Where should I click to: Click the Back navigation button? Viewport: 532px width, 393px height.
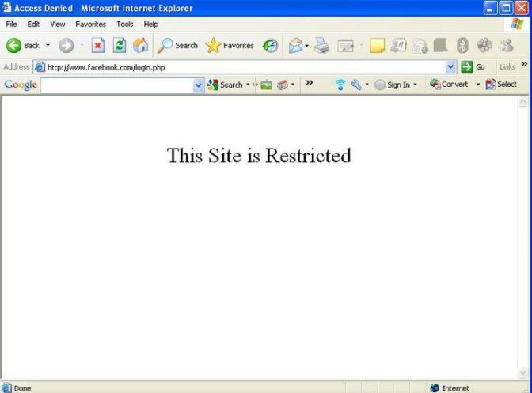tap(23, 45)
